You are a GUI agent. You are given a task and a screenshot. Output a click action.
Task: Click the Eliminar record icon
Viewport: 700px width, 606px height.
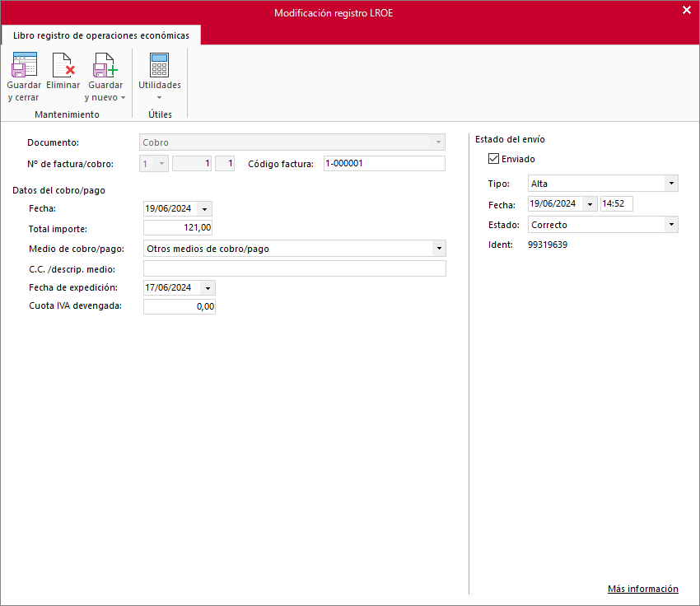(x=63, y=65)
